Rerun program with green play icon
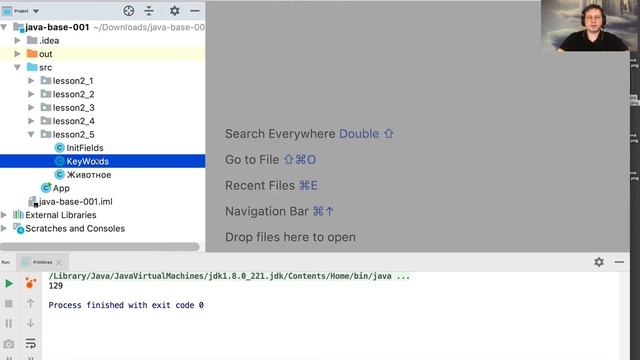This screenshot has width=640, height=360. point(9,283)
